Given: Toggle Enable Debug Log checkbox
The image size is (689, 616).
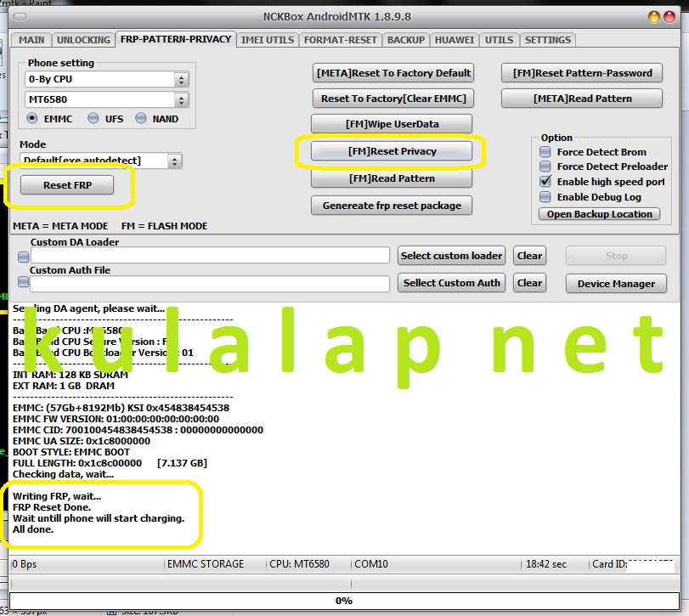Looking at the screenshot, I should coord(545,197).
